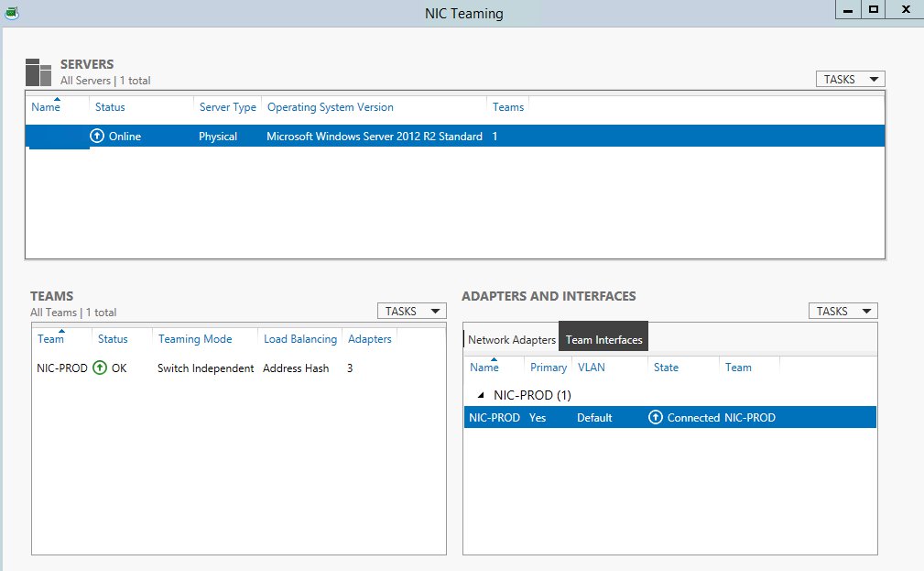
Task: Sort interfaces by VLAN column
Action: click(x=591, y=367)
